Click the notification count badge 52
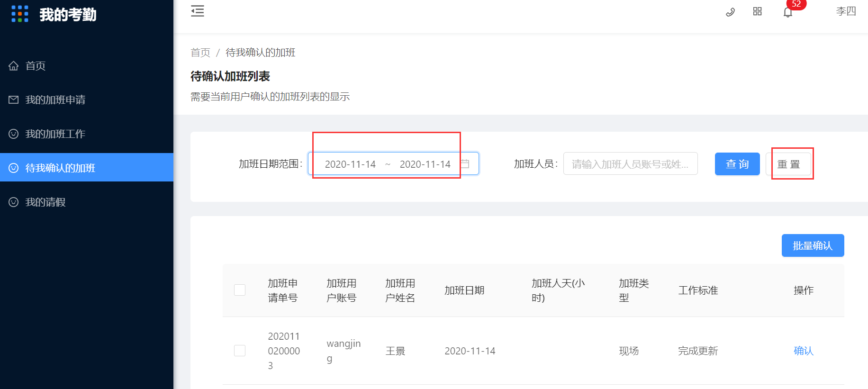 click(x=796, y=4)
